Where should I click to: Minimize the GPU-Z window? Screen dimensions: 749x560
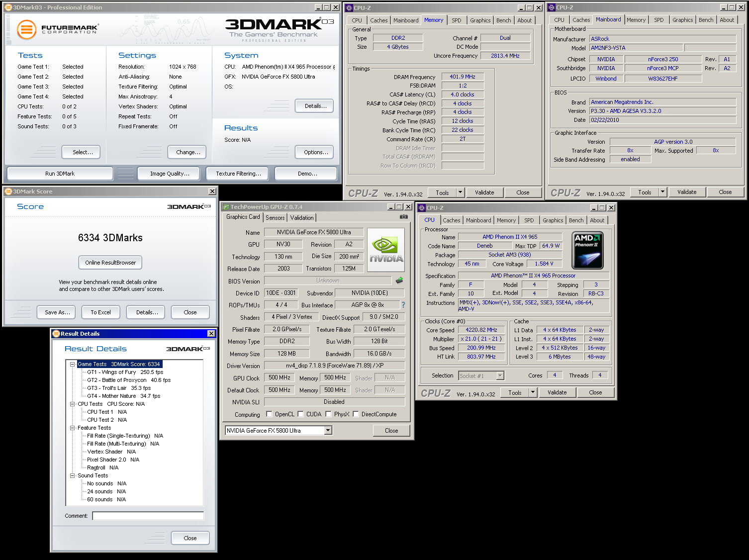tap(391, 207)
